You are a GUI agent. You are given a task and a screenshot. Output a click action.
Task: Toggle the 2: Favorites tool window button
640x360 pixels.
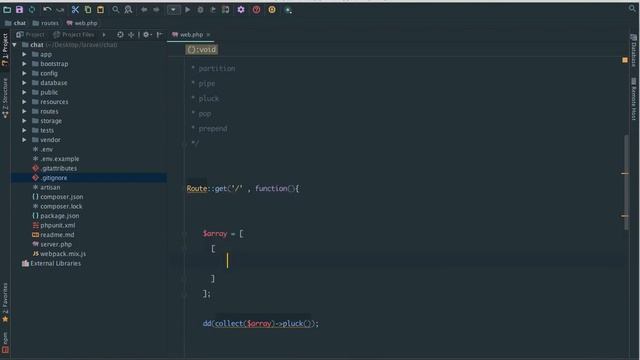click(5, 303)
